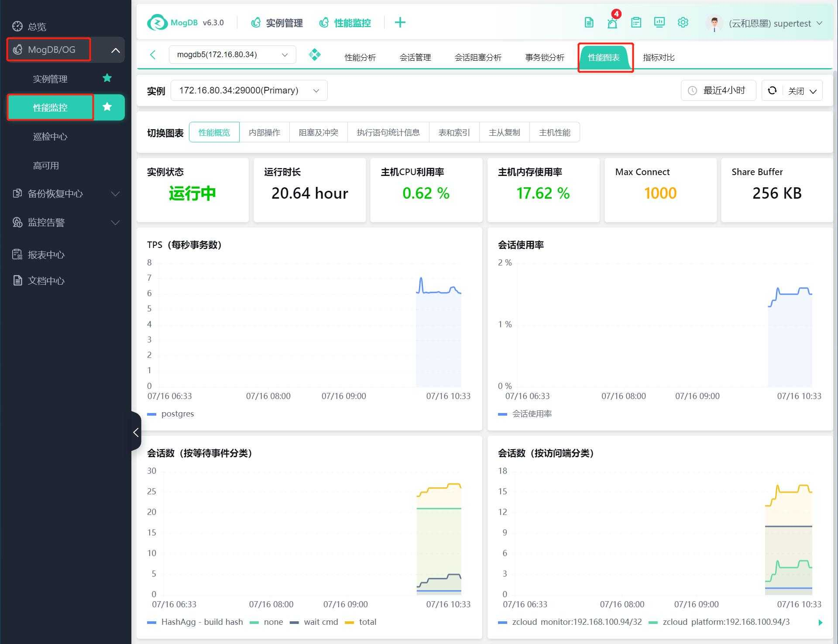Expand the 监控告警 section chevron
The height and width of the screenshot is (644, 838).
click(115, 223)
